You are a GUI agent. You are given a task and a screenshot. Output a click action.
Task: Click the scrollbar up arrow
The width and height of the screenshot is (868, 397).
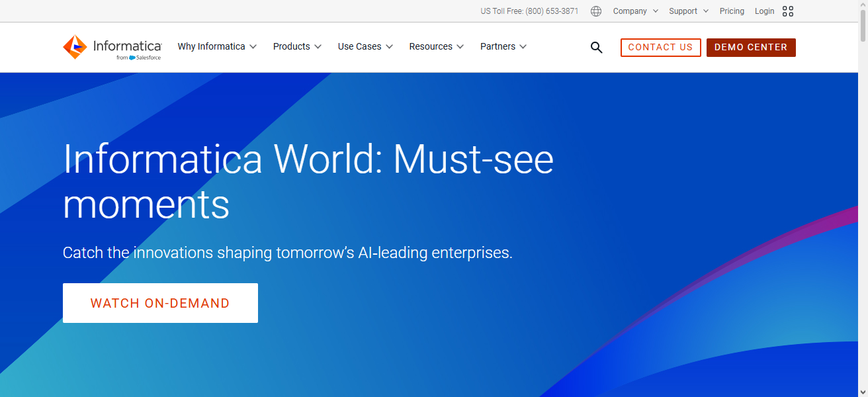pyautogui.click(x=863, y=5)
